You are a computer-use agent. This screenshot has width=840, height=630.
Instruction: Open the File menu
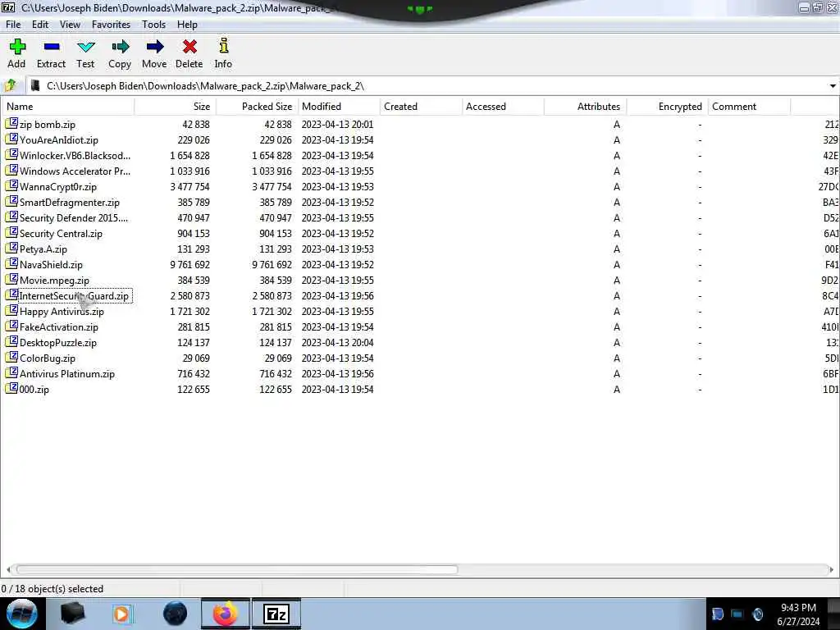coord(13,25)
